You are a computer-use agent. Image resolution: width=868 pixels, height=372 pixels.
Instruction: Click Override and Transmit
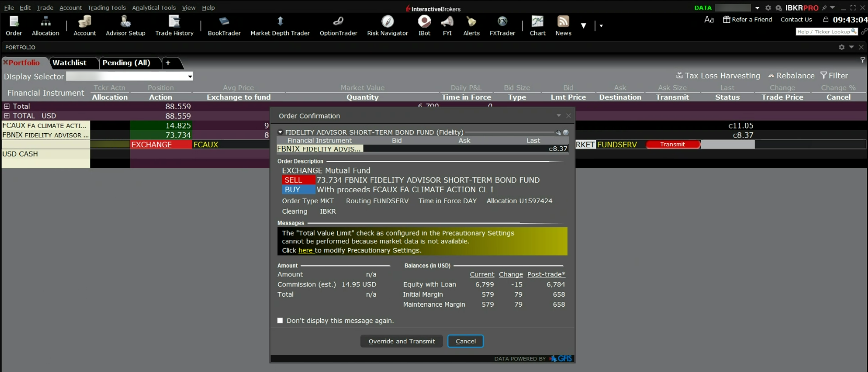pos(402,341)
